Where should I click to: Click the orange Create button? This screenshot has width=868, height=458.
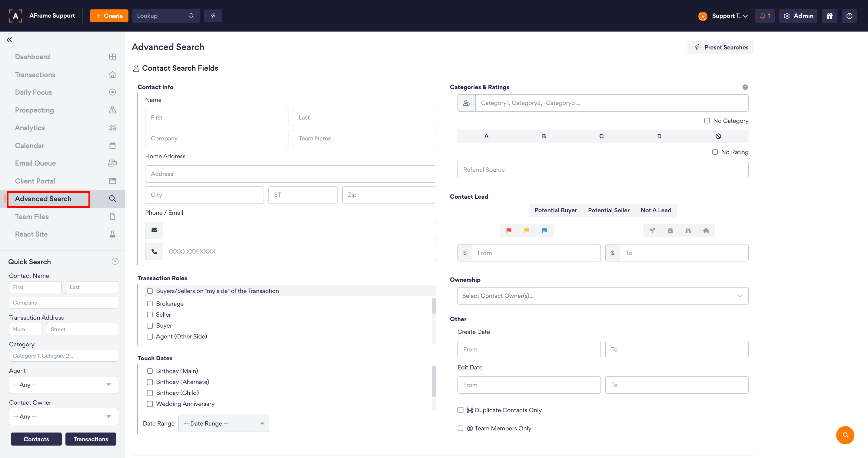(x=109, y=16)
